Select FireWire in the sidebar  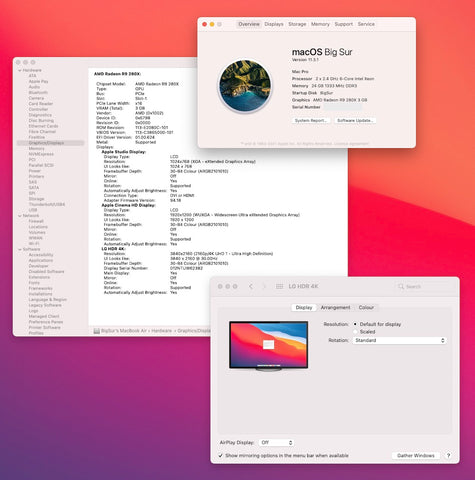point(37,137)
